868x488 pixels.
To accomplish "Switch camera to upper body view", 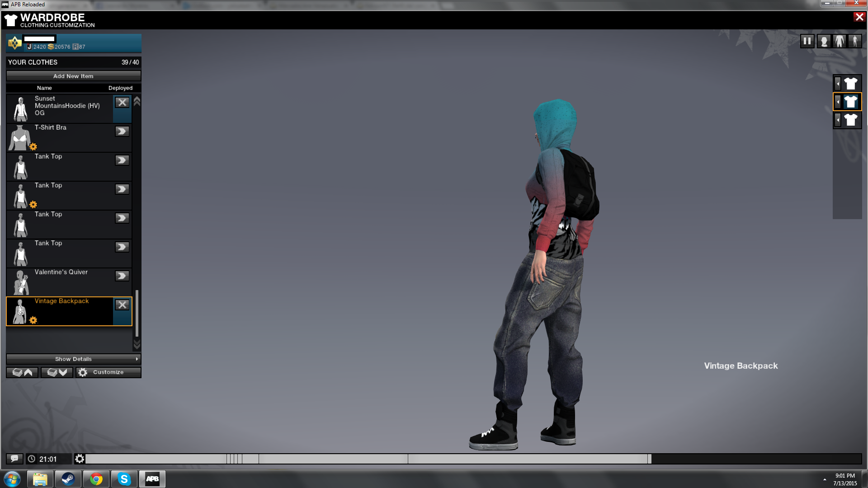I will click(840, 41).
